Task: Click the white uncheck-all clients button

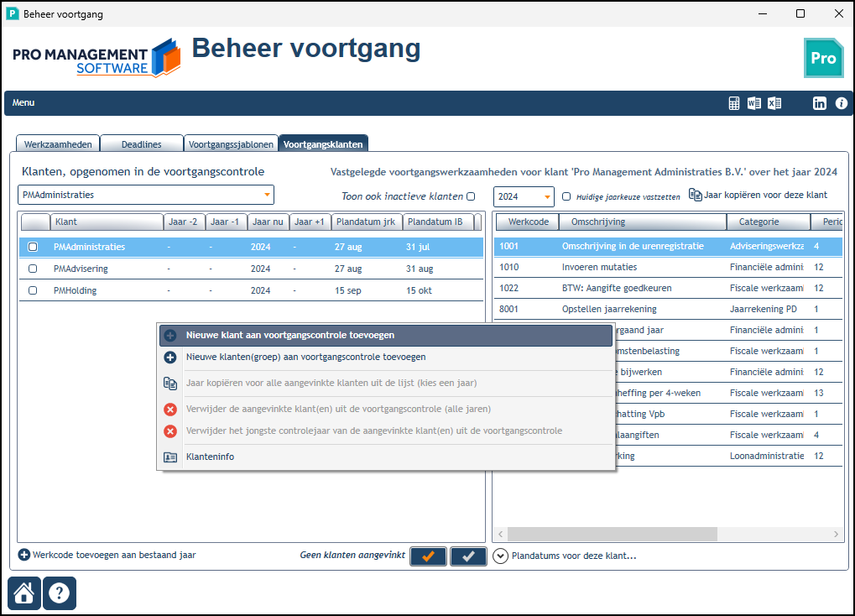Action: tap(468, 556)
